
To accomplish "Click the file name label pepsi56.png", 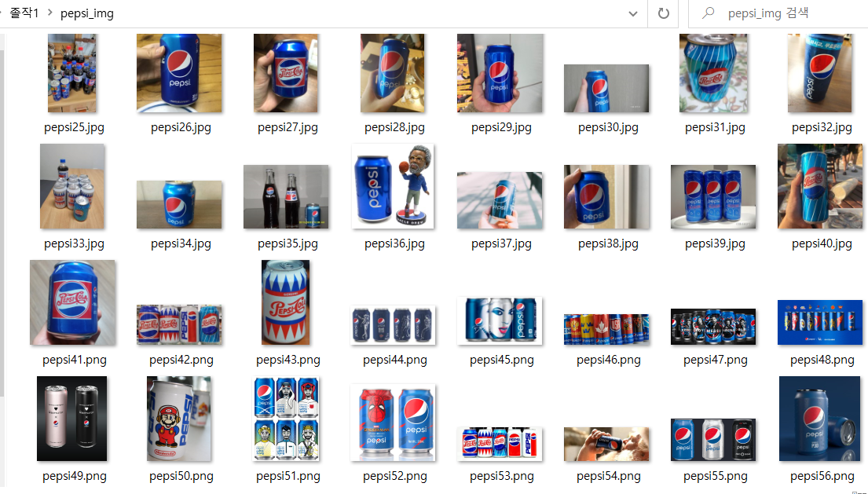I will [822, 476].
